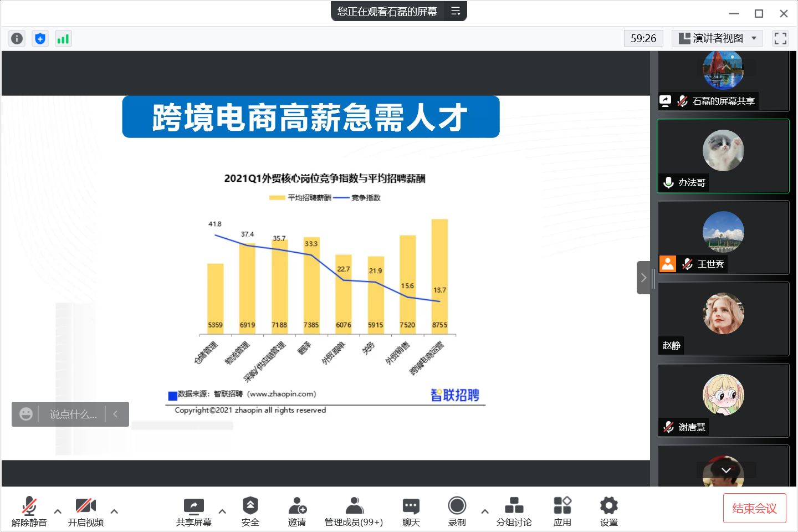Expand options arrow beside 共享屏幕
The height and width of the screenshot is (532, 798).
pyautogui.click(x=222, y=511)
